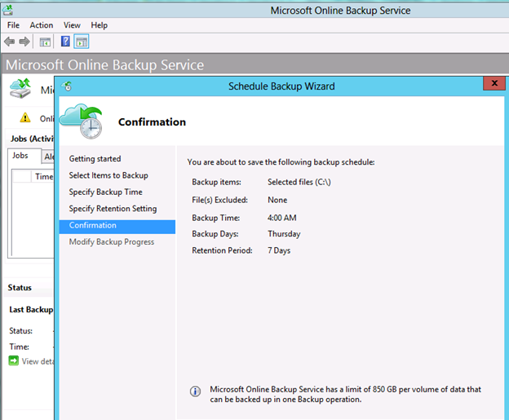Click the yellow warning triangle icon

click(25, 117)
